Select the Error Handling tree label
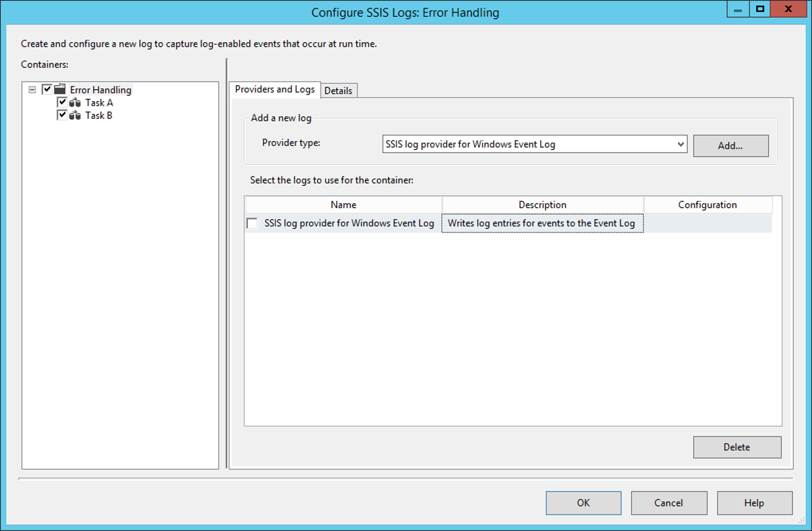Image resolution: width=812 pixels, height=531 pixels. pos(100,90)
